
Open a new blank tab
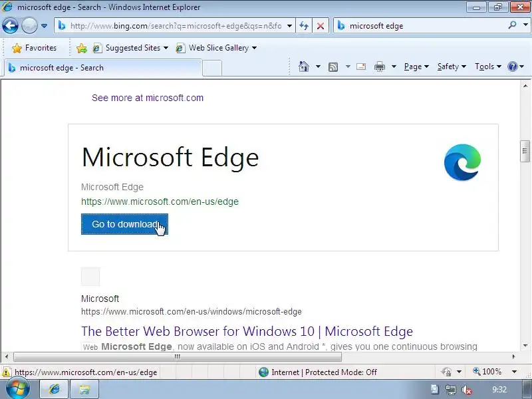click(212, 68)
